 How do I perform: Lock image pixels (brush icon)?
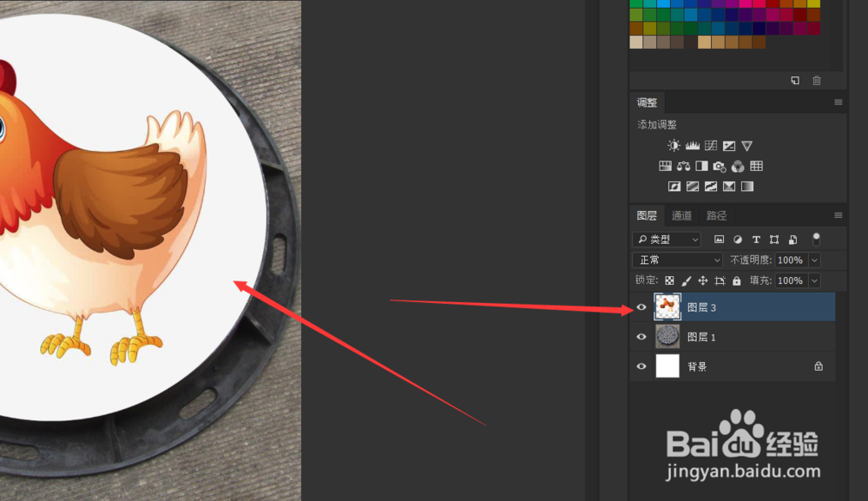tap(686, 280)
